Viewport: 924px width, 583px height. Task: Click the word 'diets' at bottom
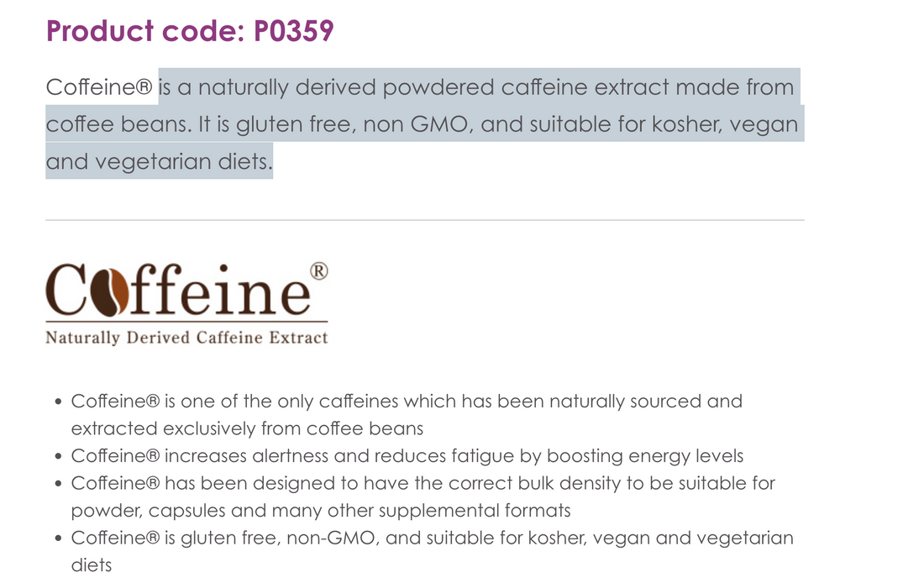(92, 565)
